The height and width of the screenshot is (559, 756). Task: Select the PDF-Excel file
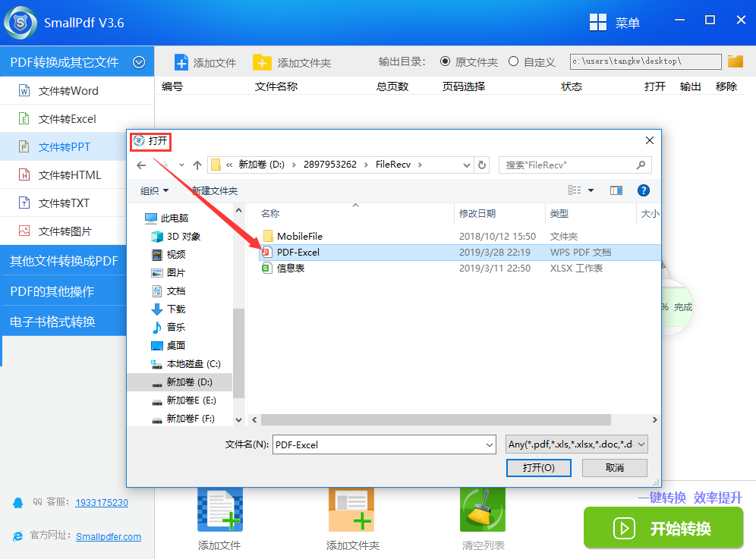click(460, 253)
